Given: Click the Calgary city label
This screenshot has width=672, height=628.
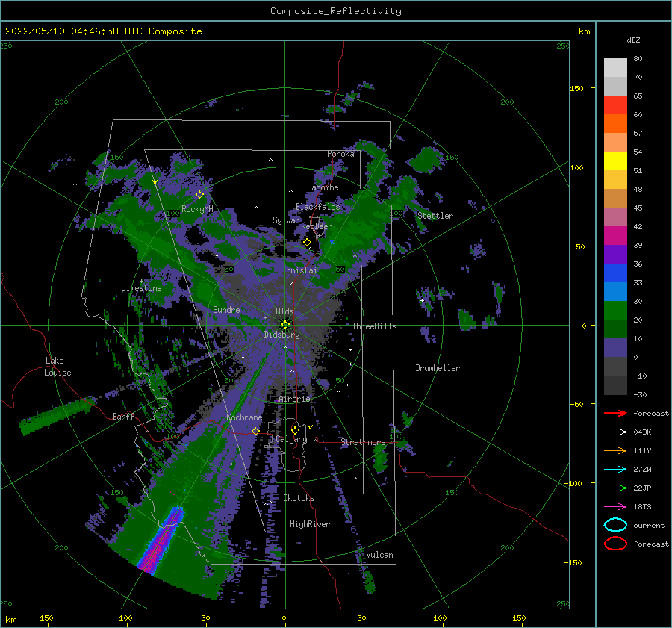Looking at the screenshot, I should 291,439.
